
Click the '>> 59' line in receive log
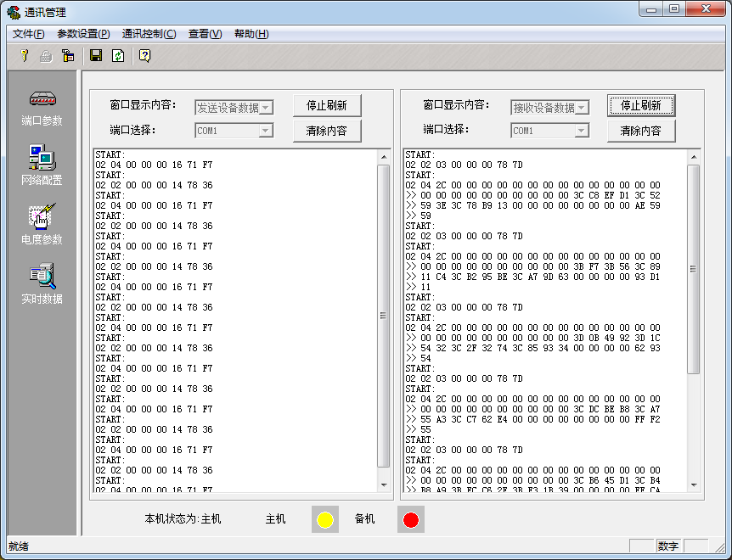419,216
